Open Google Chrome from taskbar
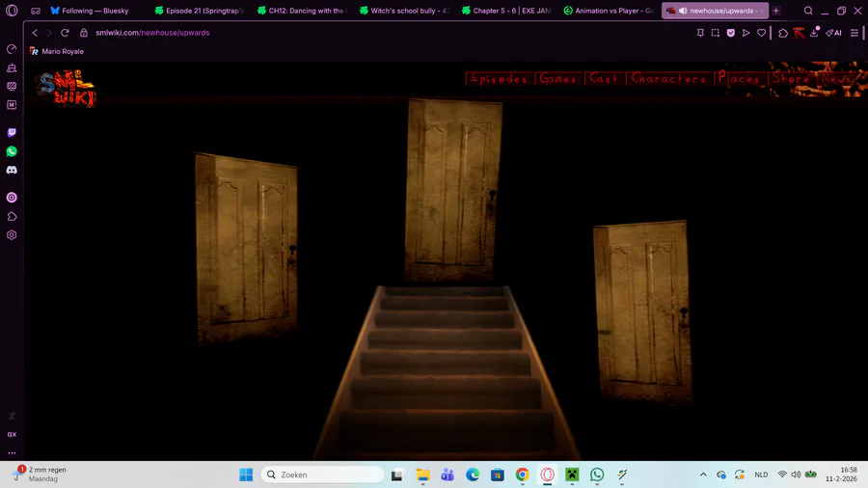The width and height of the screenshot is (868, 488). pos(522,474)
